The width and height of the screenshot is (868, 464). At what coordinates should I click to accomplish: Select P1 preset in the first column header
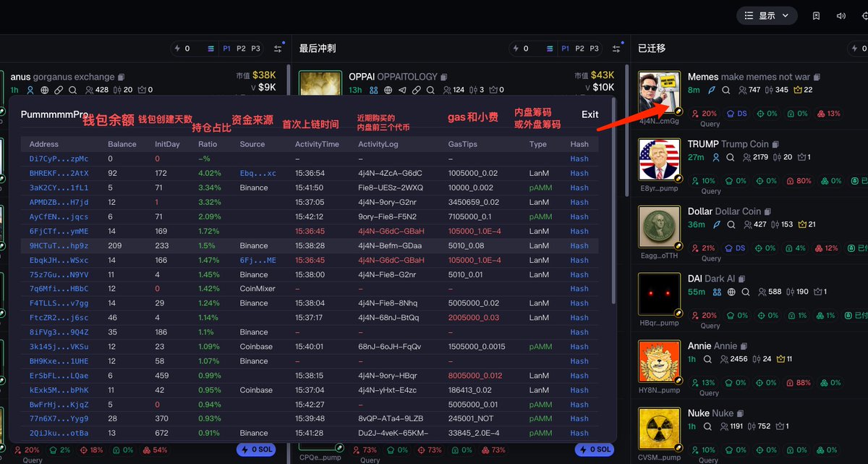226,48
